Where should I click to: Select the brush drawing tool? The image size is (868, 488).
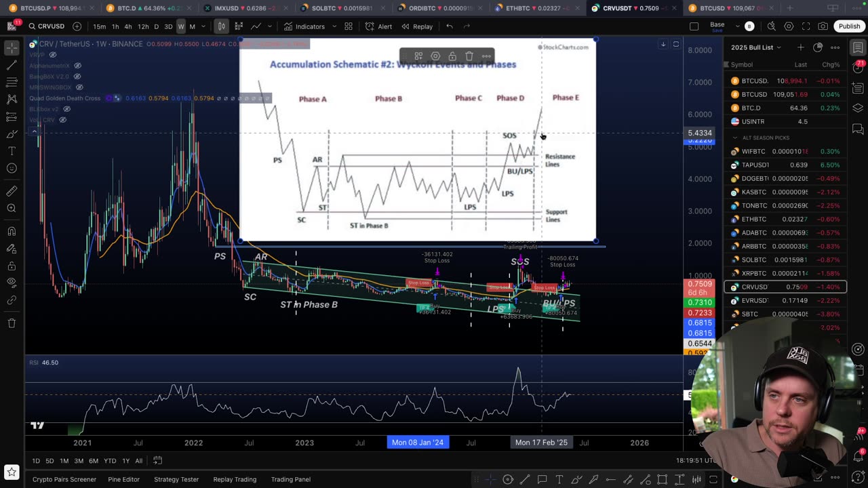click(12, 134)
